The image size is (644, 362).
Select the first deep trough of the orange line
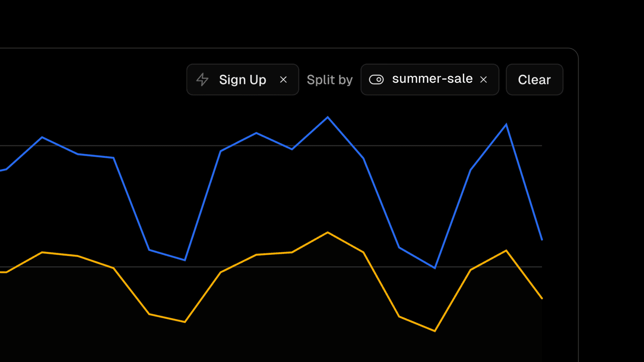click(185, 322)
